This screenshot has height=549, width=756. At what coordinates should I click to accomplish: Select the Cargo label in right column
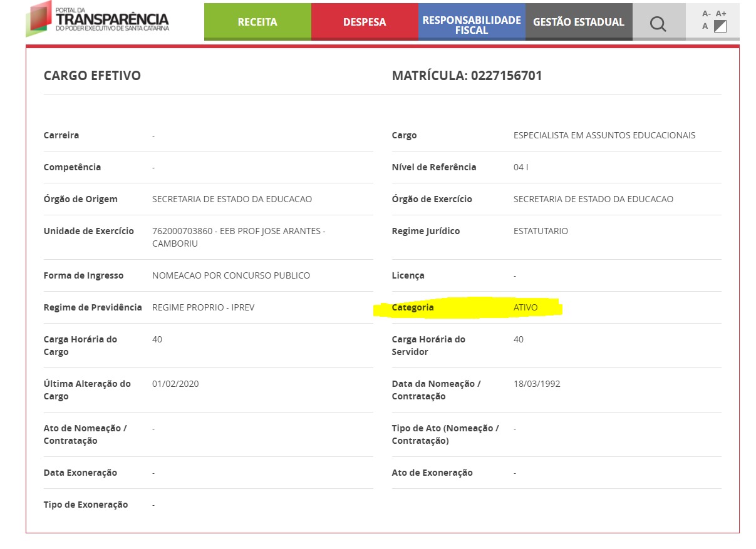[404, 135]
